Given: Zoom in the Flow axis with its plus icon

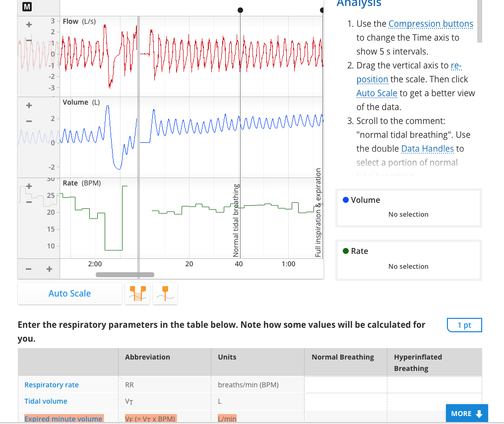Looking at the screenshot, I should [x=29, y=24].
